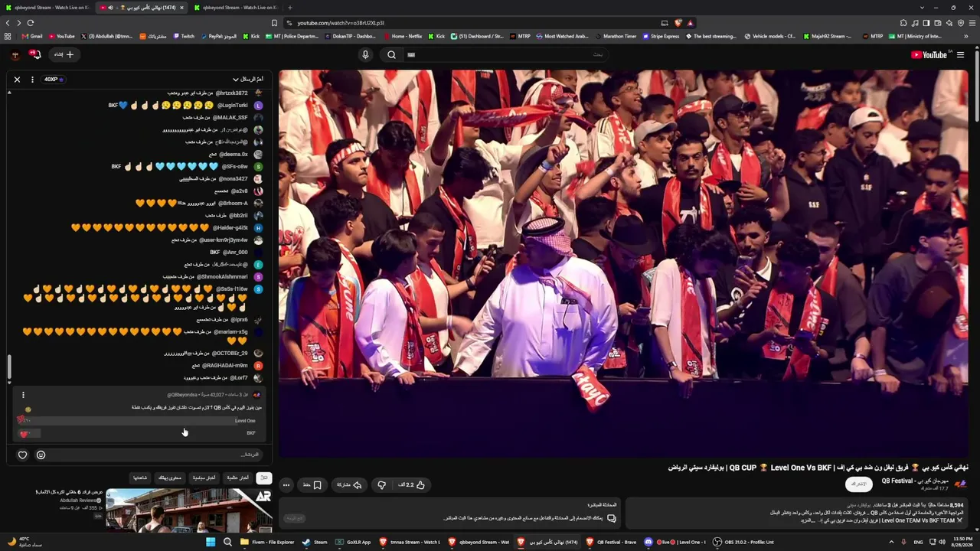The image size is (980, 551).
Task: Open the Gmail bookmark
Action: tap(32, 36)
